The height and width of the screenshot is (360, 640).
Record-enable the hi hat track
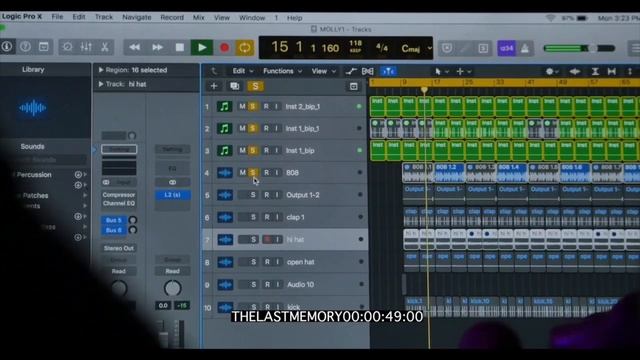tap(267, 240)
